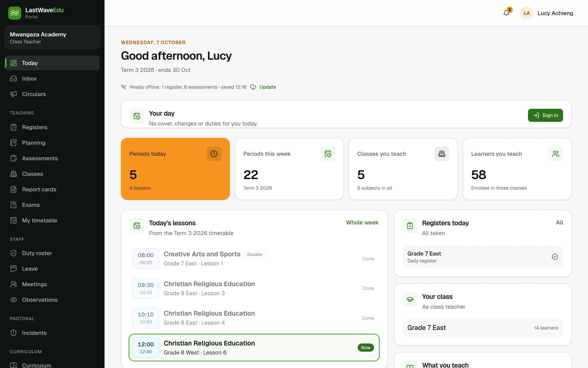Screen dimensions: 588x368
Task: Click the people icon on Learners you teach
Action: pos(556,154)
